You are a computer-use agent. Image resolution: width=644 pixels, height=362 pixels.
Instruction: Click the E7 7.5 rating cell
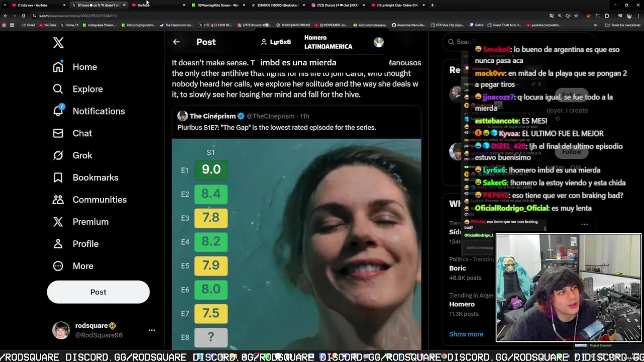211,313
